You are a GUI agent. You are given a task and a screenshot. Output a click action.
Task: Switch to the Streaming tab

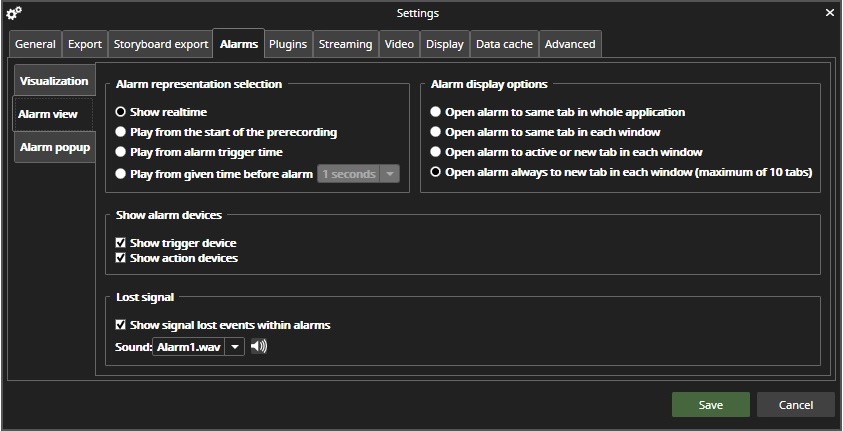pos(345,44)
